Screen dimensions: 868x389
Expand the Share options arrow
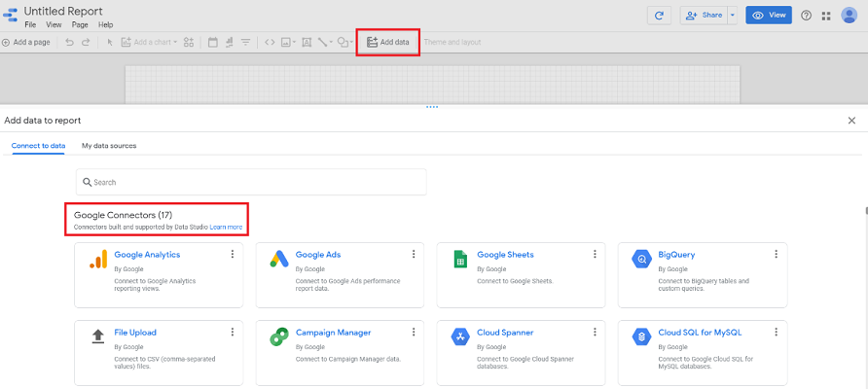733,16
